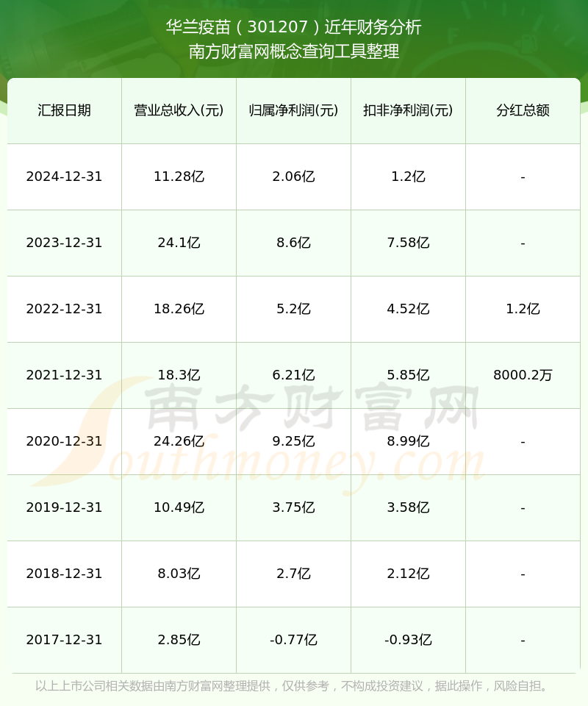Click the value -0.93亿
Image resolution: width=588 pixels, height=706 pixels.
(x=408, y=640)
